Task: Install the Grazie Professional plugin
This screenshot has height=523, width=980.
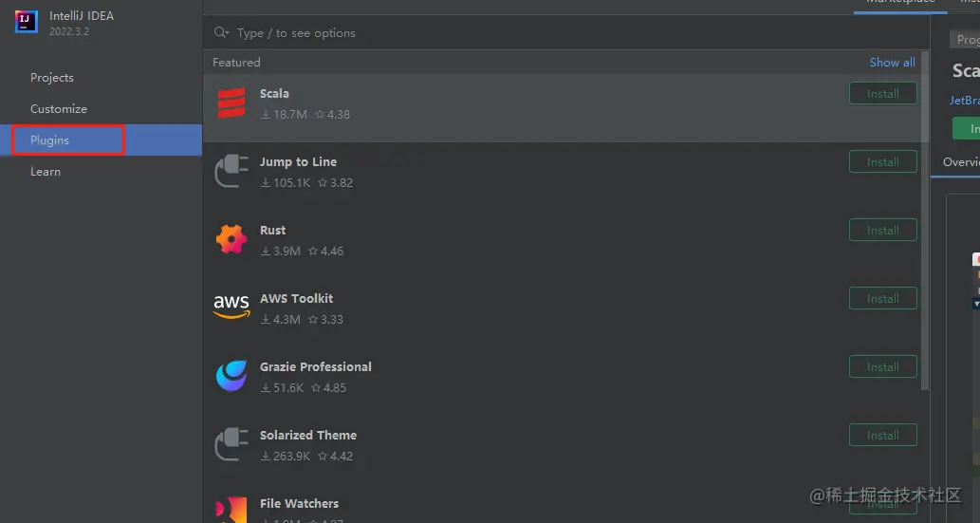Action: [x=882, y=366]
